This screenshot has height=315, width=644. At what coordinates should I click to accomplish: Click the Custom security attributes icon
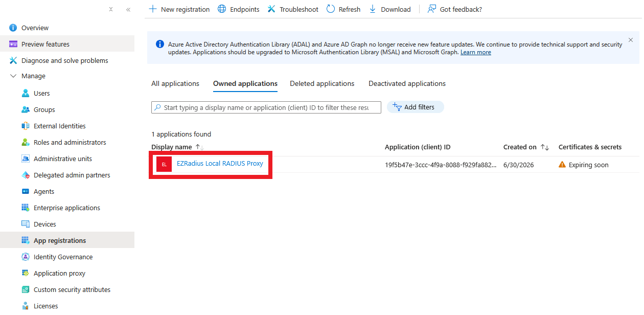coord(26,289)
